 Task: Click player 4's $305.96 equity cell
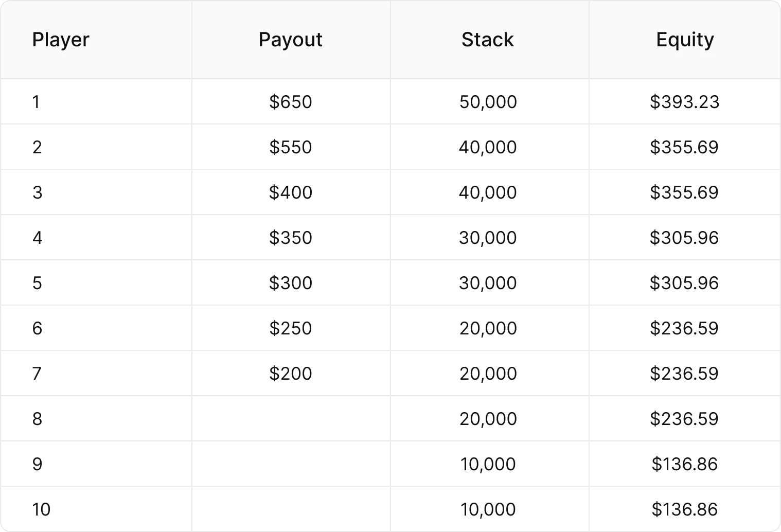tap(684, 238)
